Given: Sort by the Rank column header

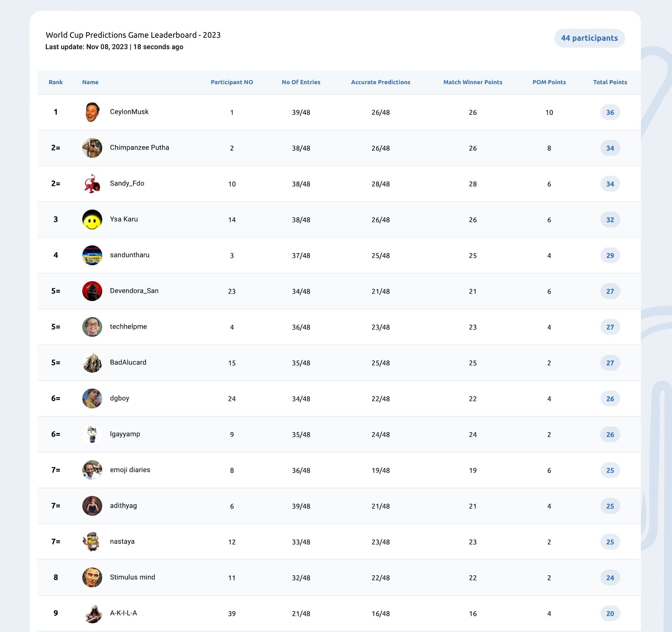Looking at the screenshot, I should [55, 82].
